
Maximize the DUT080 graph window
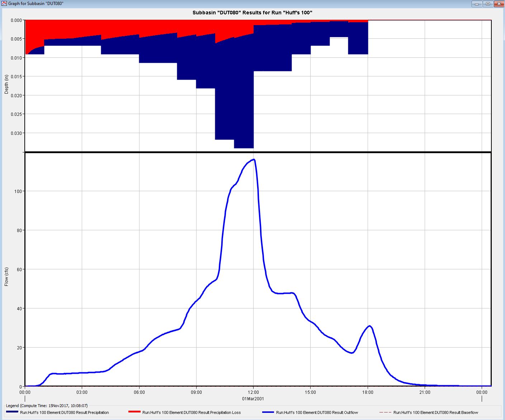click(x=488, y=4)
